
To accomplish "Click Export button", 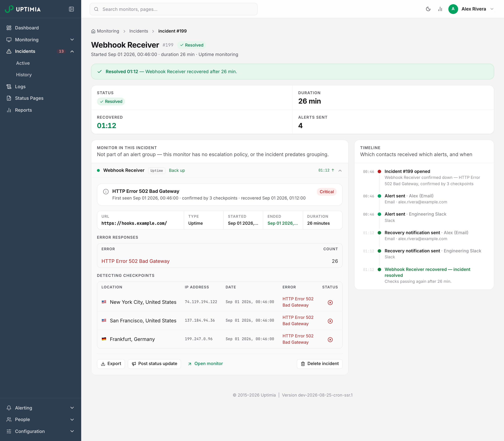I will pyautogui.click(x=111, y=364).
